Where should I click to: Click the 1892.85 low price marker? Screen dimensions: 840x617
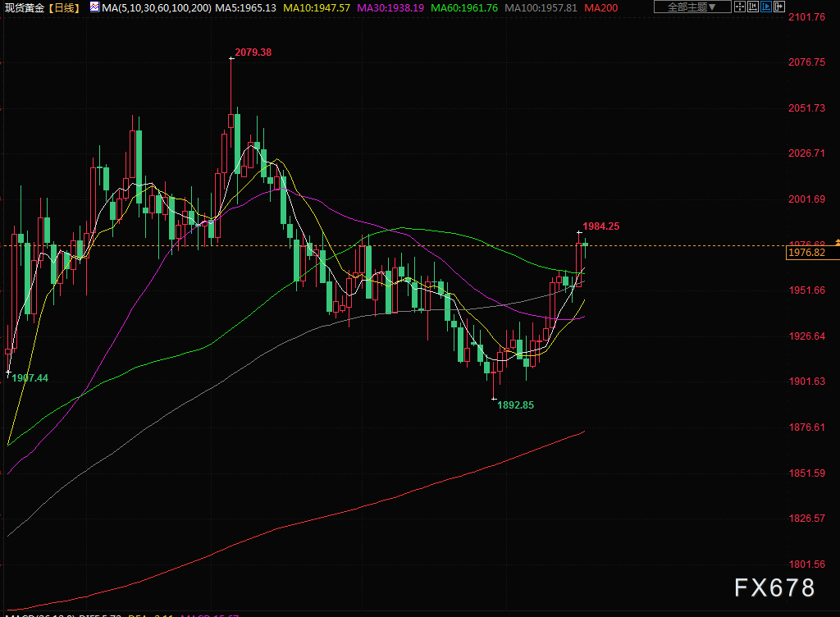point(516,404)
